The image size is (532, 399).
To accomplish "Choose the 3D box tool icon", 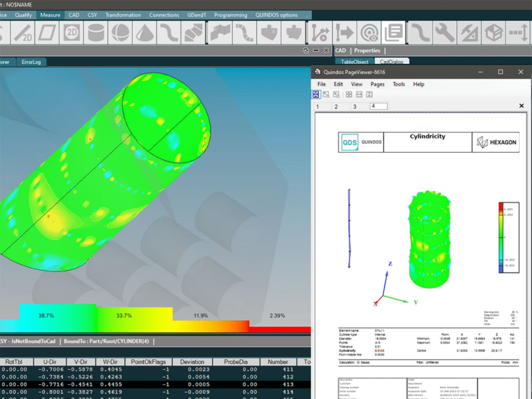I will (x=493, y=33).
